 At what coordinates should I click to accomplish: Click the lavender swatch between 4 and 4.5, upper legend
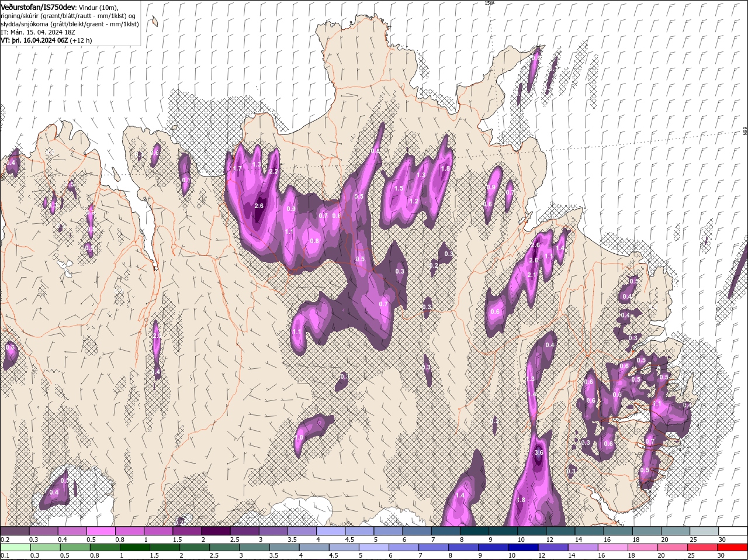(x=330, y=531)
